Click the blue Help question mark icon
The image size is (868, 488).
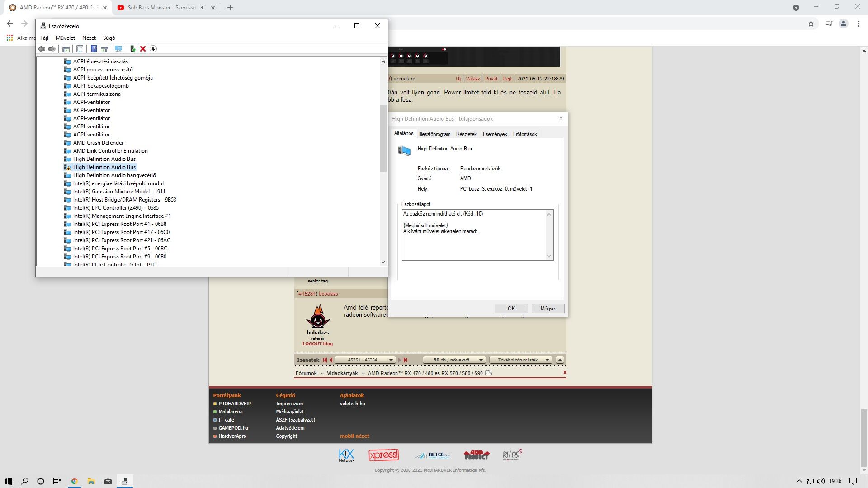pyautogui.click(x=94, y=49)
